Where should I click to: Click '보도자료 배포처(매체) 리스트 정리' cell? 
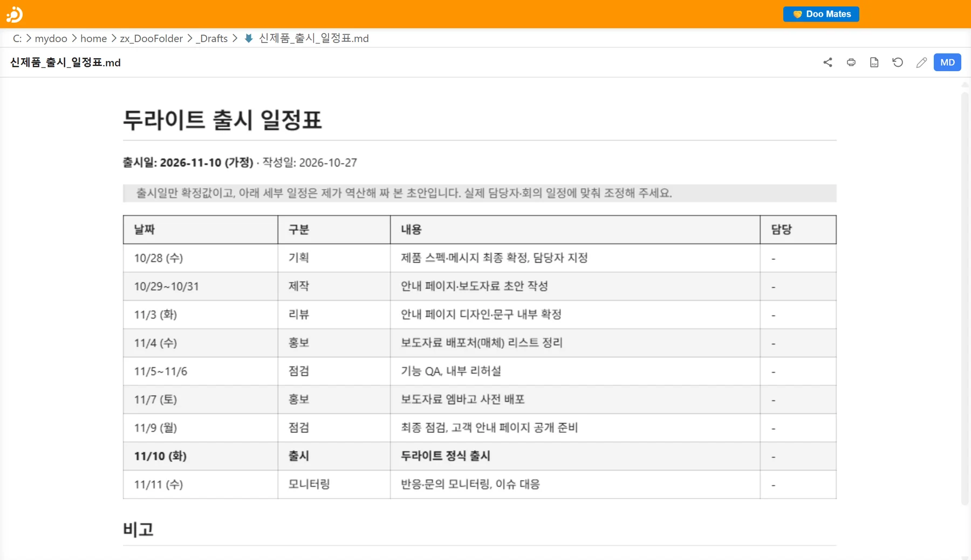pos(575,343)
